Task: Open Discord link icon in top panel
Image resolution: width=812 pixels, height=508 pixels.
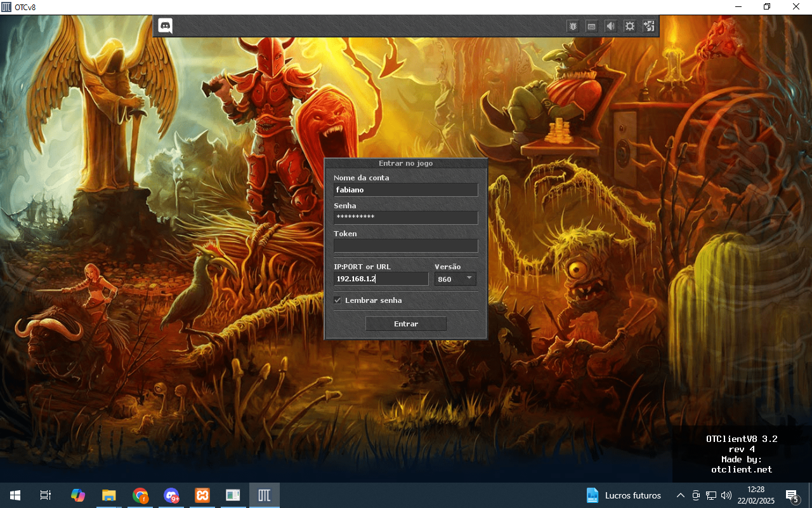Action: click(x=166, y=26)
